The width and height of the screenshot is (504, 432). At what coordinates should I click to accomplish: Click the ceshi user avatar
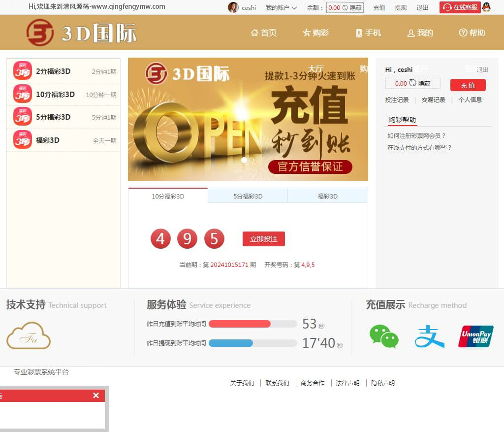[x=233, y=7]
